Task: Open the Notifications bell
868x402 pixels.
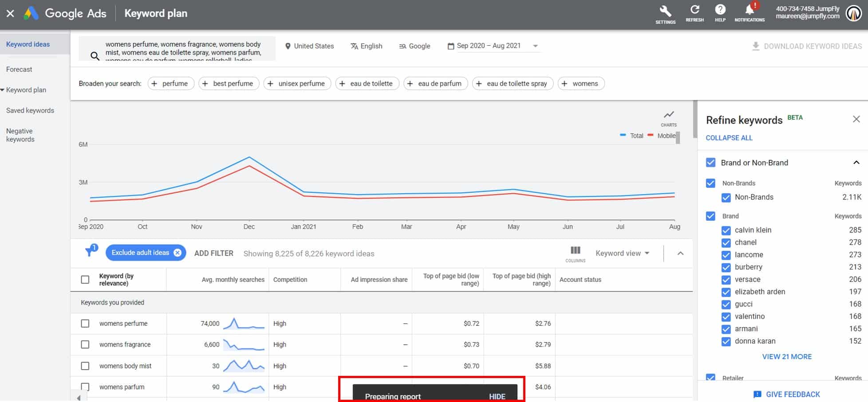Action: (x=750, y=10)
